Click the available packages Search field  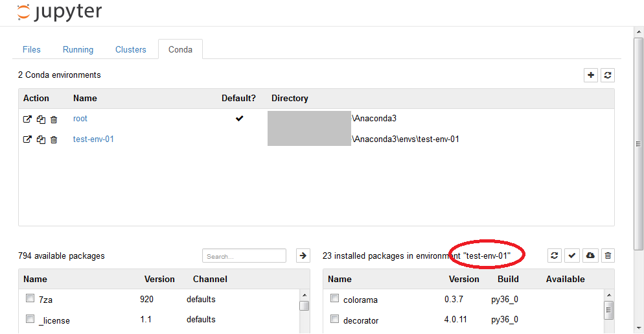(244, 256)
